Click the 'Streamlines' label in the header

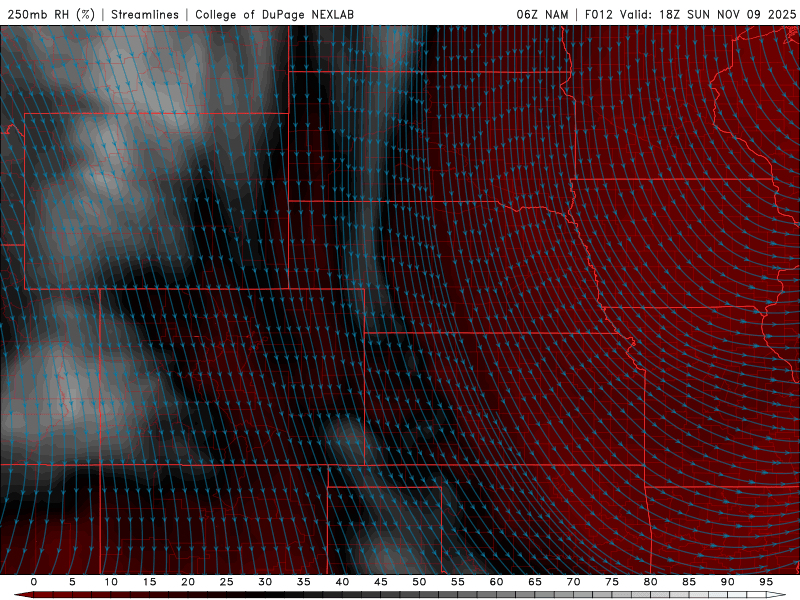click(x=145, y=14)
